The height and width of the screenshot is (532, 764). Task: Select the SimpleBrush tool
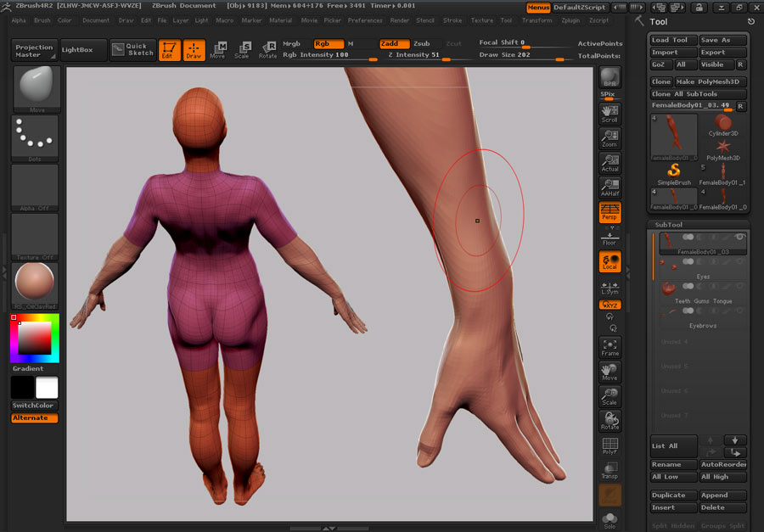pos(674,174)
